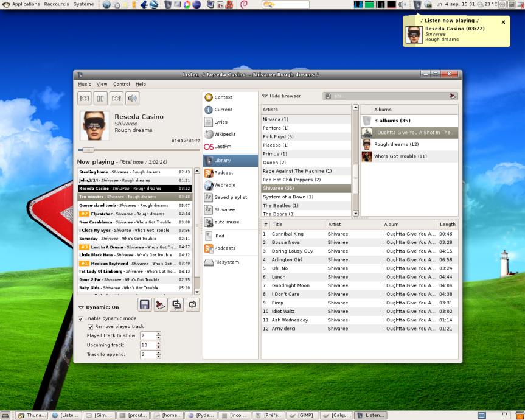The image size is (525, 420).
Task: Open the volume control button
Action: 132,99
